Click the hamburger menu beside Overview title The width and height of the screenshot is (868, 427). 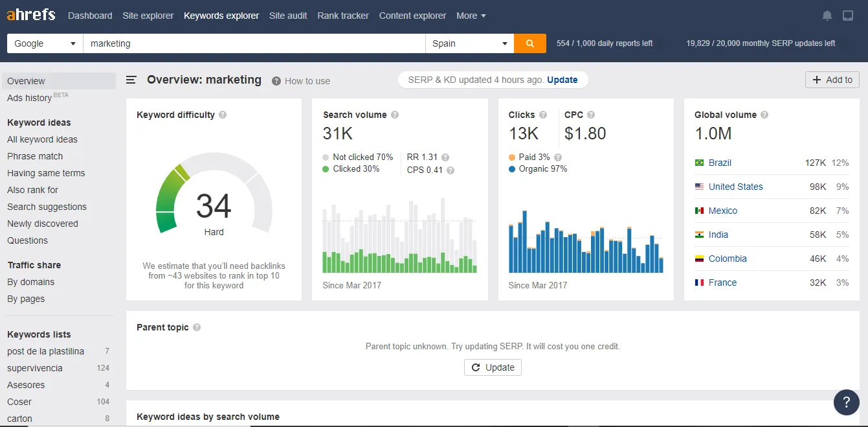(131, 80)
